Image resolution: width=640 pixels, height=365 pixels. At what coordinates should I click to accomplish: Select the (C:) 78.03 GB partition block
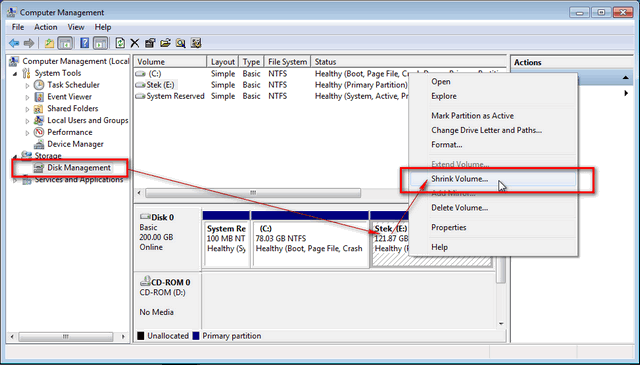point(311,244)
